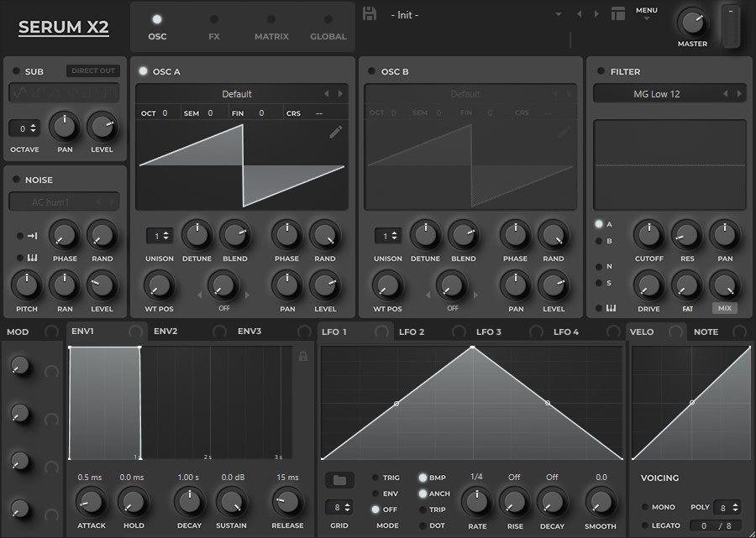Toggle the noise one-shot arrow icon
The height and width of the screenshot is (538, 756).
(x=32, y=236)
